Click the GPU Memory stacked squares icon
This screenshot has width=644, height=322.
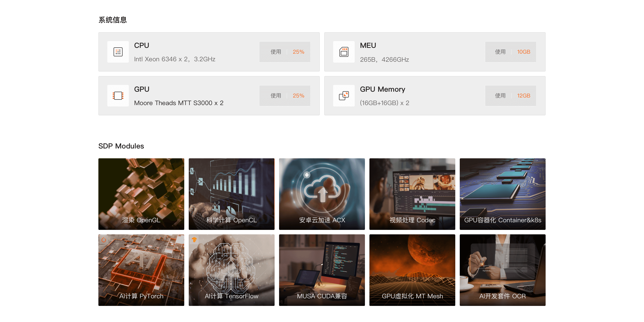344,95
